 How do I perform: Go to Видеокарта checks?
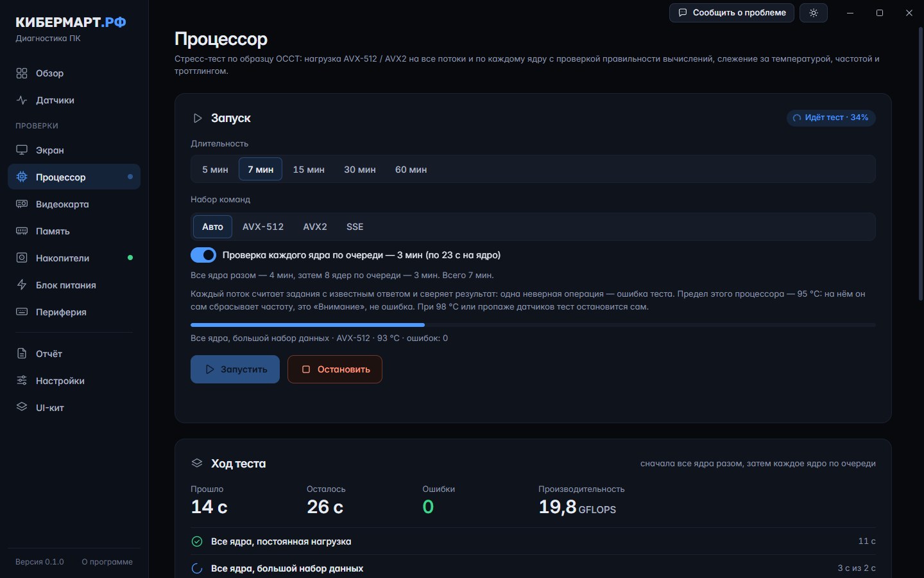(74, 204)
